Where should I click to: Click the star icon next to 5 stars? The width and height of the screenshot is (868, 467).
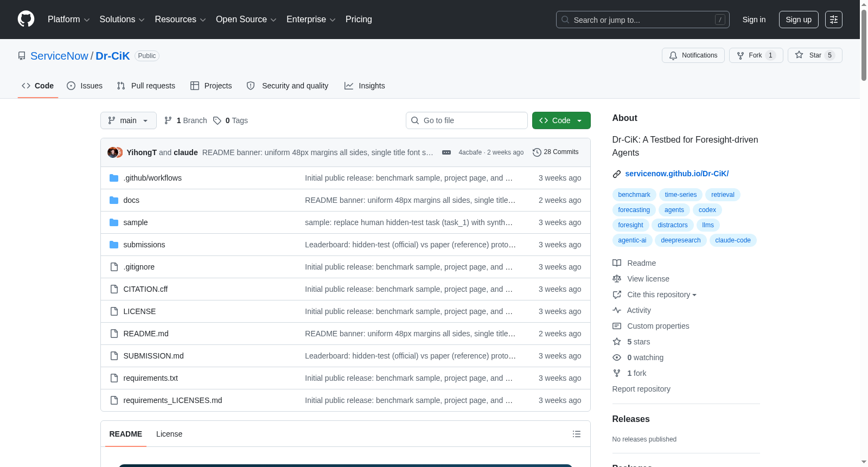(x=617, y=342)
